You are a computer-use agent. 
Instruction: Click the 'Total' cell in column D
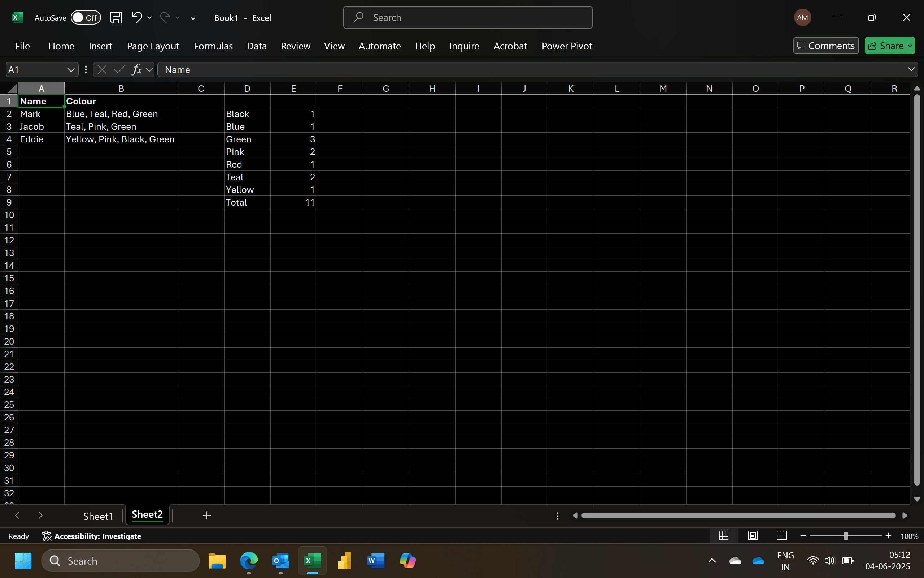pos(247,203)
